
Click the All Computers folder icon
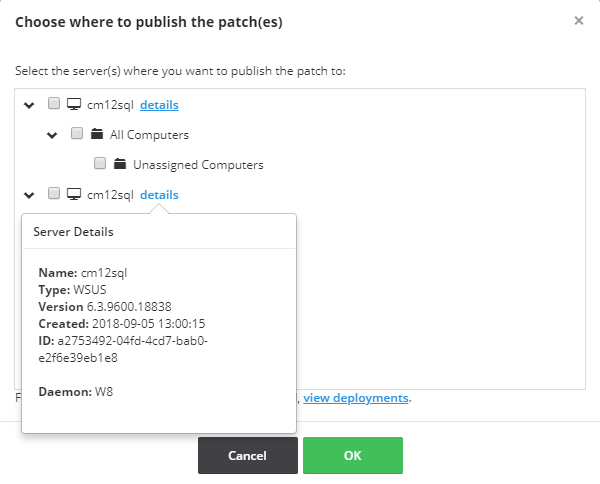tap(97, 134)
